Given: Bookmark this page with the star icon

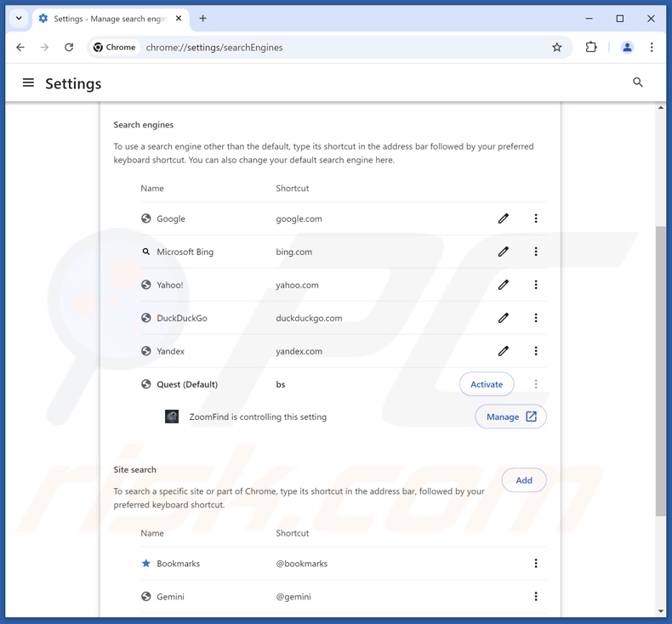Looking at the screenshot, I should pyautogui.click(x=556, y=47).
